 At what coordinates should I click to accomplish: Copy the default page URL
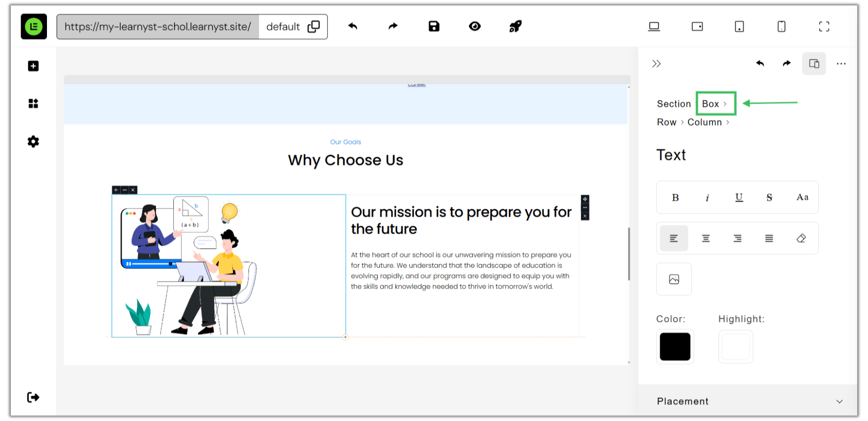click(313, 27)
